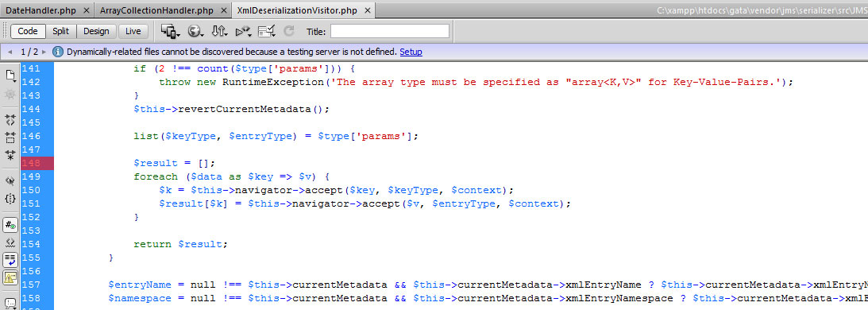Open the Multiscreen preview dropdown
Screen dimensions: 868x310
[171, 32]
